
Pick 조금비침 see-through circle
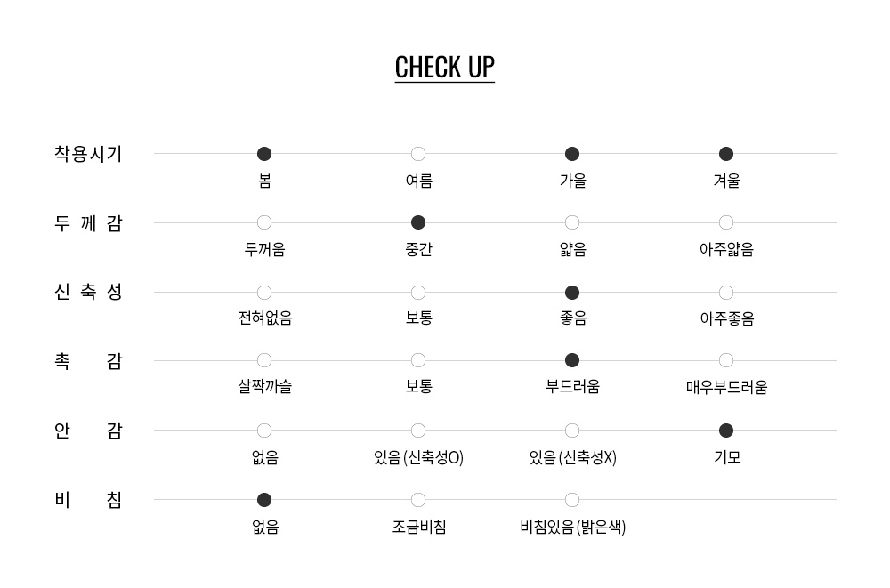(x=418, y=500)
